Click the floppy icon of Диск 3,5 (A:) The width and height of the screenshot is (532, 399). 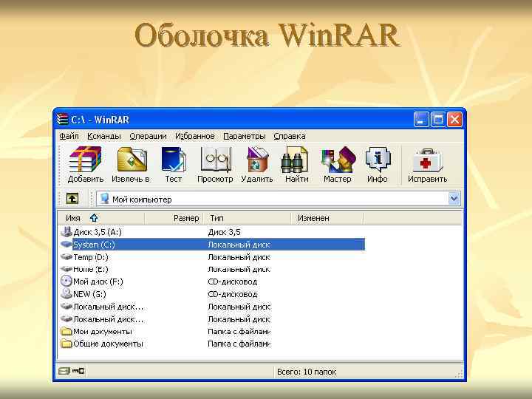66,232
